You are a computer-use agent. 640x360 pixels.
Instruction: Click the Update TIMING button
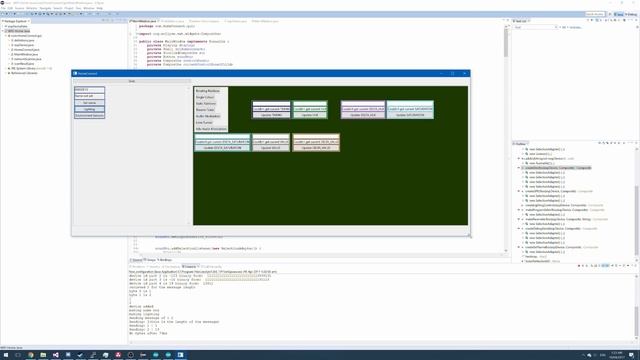(271, 115)
